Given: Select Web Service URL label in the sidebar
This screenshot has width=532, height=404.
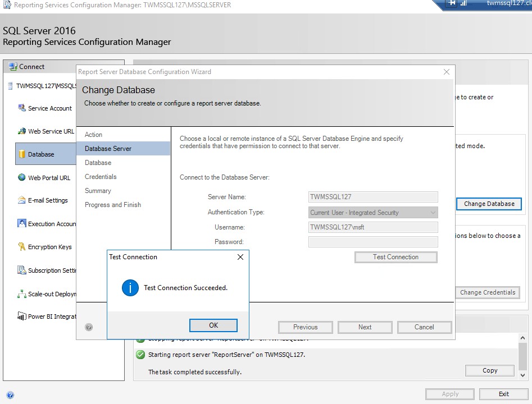Looking at the screenshot, I should (x=51, y=131).
